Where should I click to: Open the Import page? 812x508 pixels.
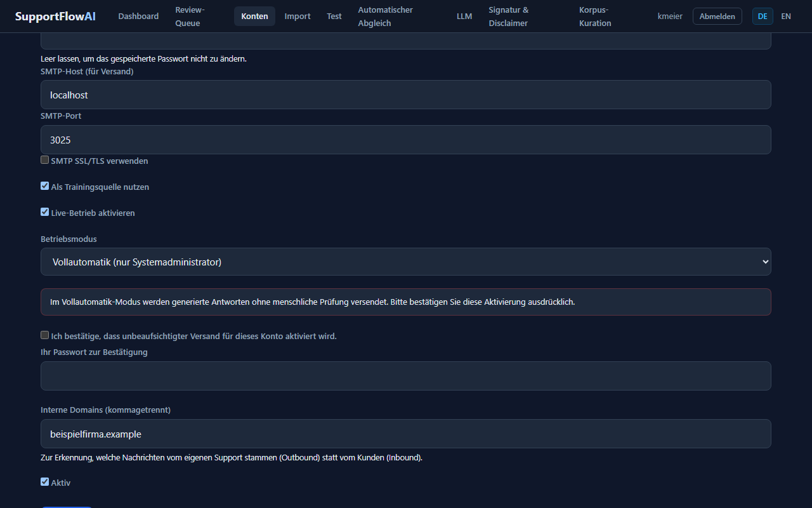pos(298,17)
